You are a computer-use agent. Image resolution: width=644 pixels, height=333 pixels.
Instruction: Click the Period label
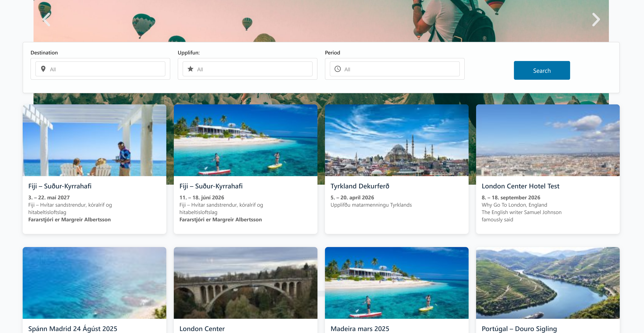(333, 53)
